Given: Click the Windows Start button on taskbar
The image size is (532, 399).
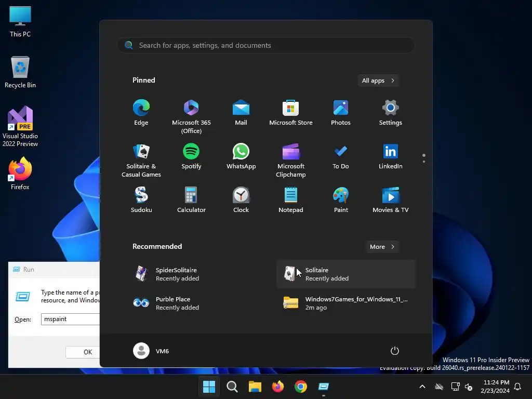Looking at the screenshot, I should pos(209,387).
